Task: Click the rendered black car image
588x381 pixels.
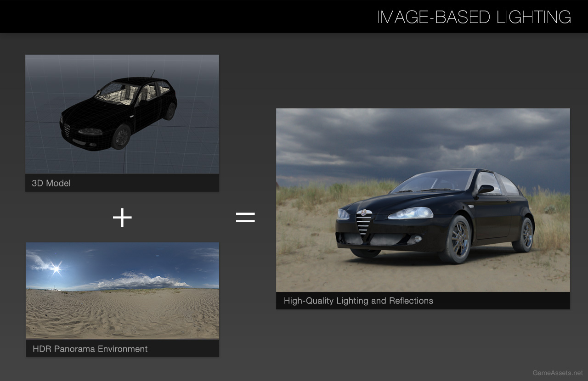Action: click(x=423, y=200)
